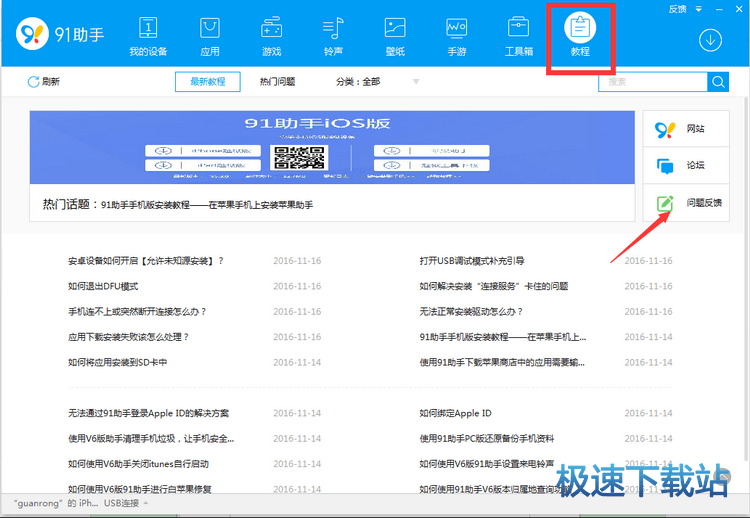The height and width of the screenshot is (518, 750).
Task: Open the 91助手iOS版 banner image
Action: (332, 147)
